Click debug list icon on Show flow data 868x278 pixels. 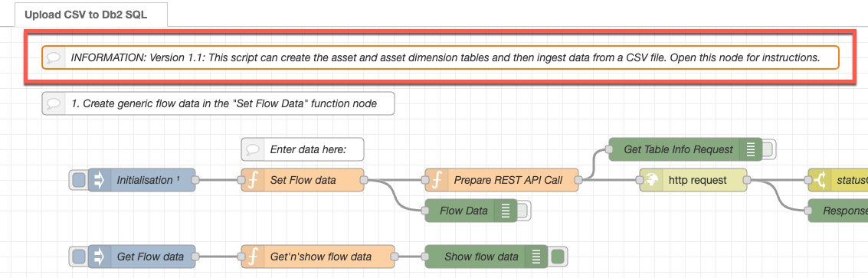(536, 257)
